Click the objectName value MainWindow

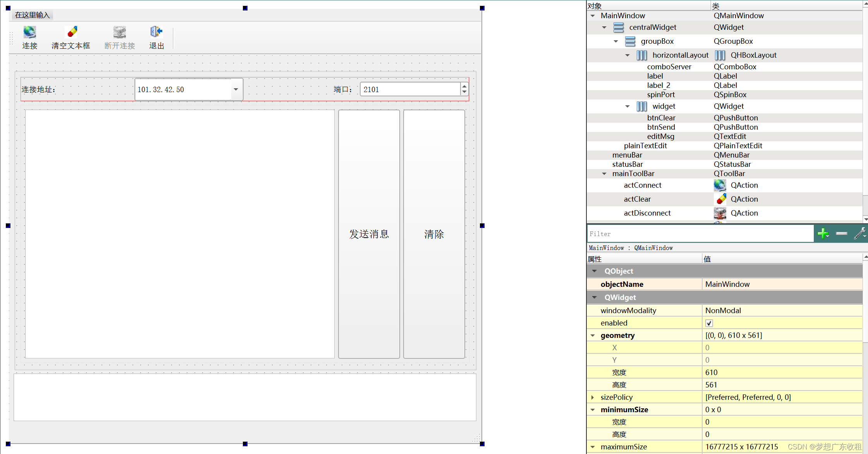[782, 284]
